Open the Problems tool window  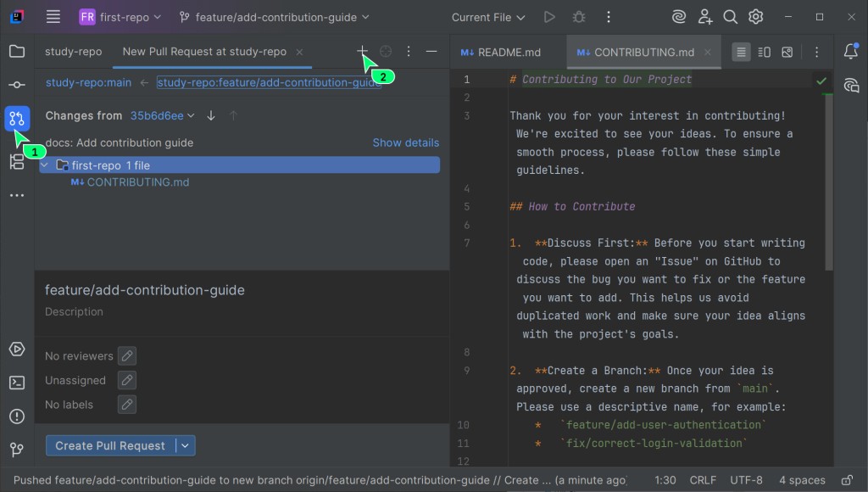tap(17, 417)
